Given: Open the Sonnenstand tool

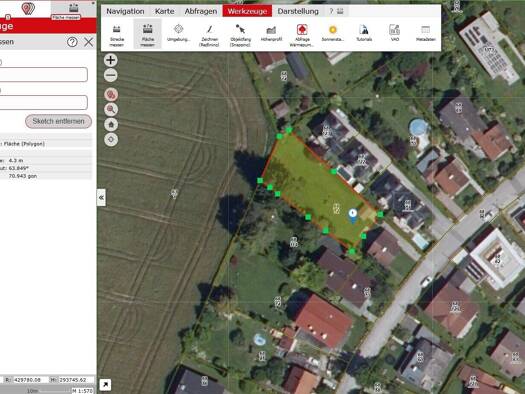Looking at the screenshot, I should click(332, 33).
